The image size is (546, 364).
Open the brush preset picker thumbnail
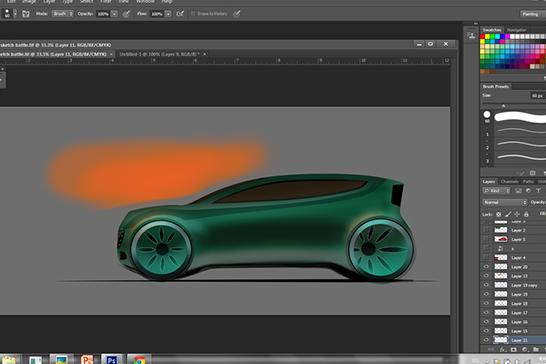(7, 14)
